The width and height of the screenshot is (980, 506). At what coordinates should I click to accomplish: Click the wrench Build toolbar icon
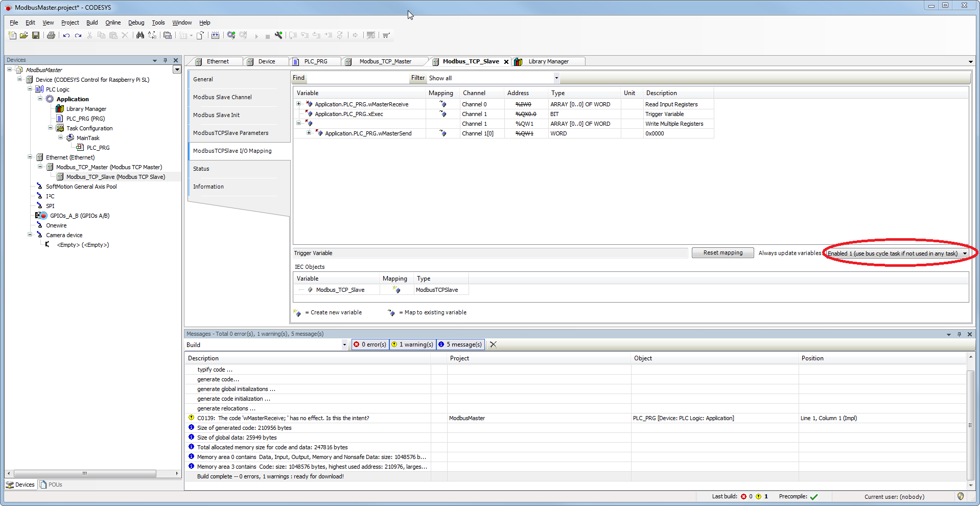pos(278,35)
